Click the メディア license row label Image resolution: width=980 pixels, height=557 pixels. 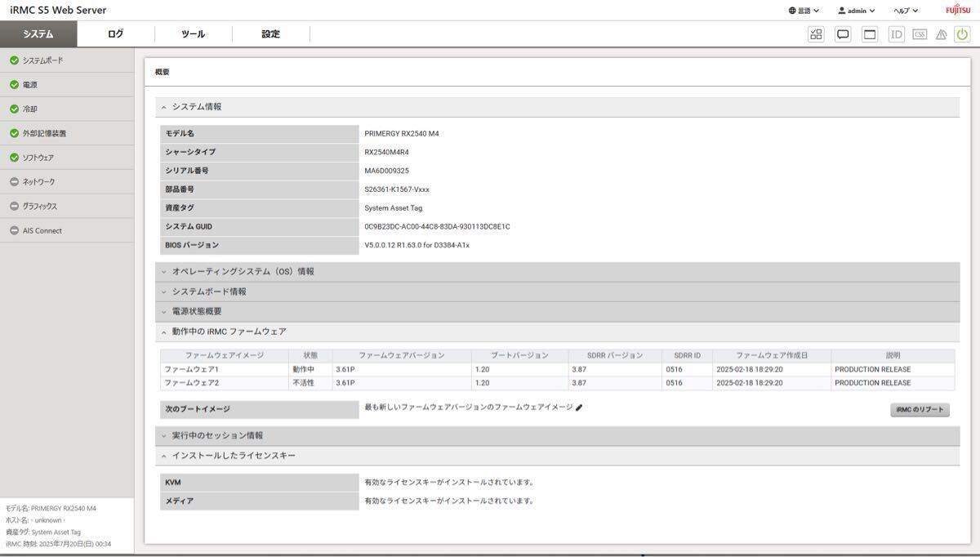(x=259, y=501)
